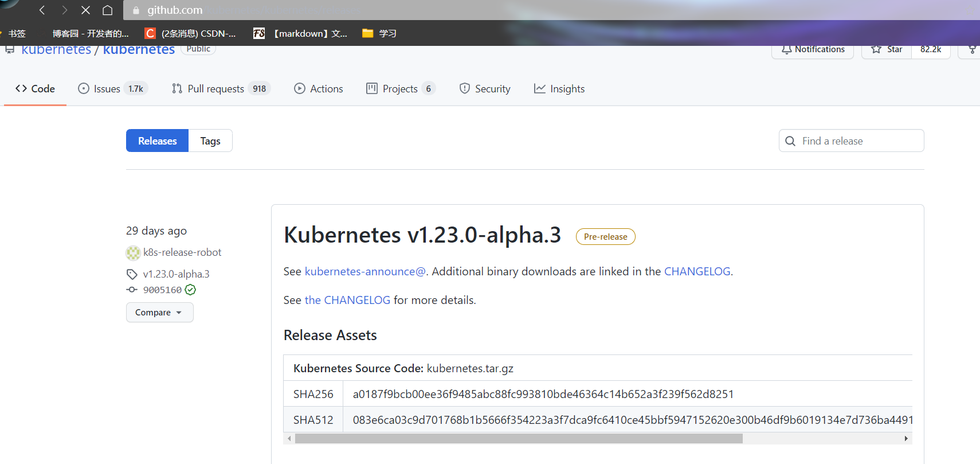This screenshot has height=464, width=980.
Task: Click the 1.7k Issues counter
Action: (x=136, y=88)
